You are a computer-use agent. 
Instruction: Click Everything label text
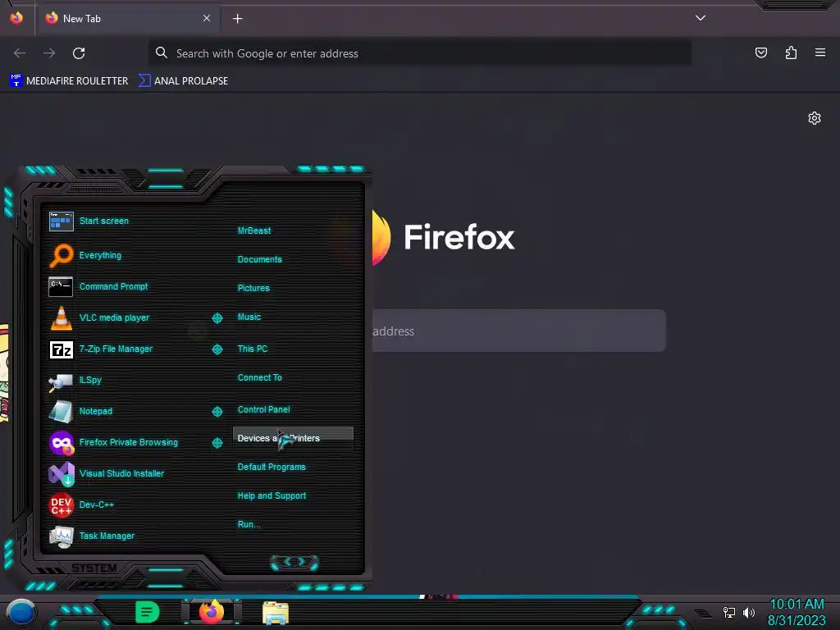(x=100, y=256)
